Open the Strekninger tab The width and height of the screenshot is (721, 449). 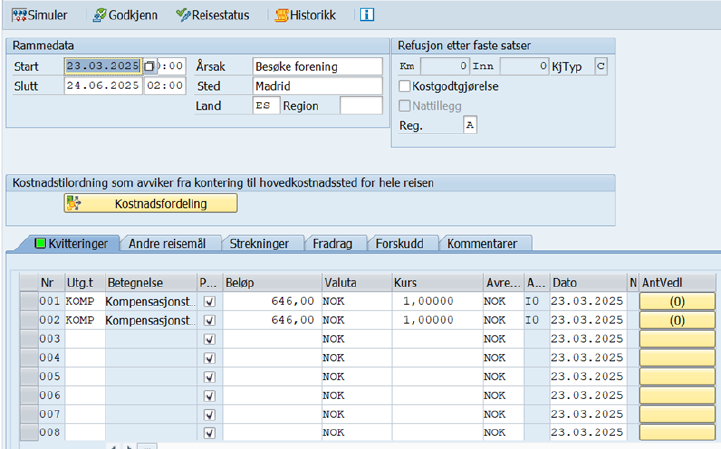[259, 243]
